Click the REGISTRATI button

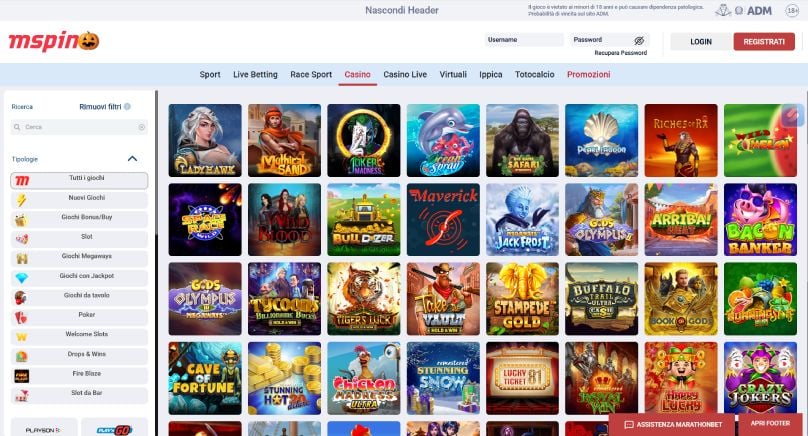pos(764,42)
